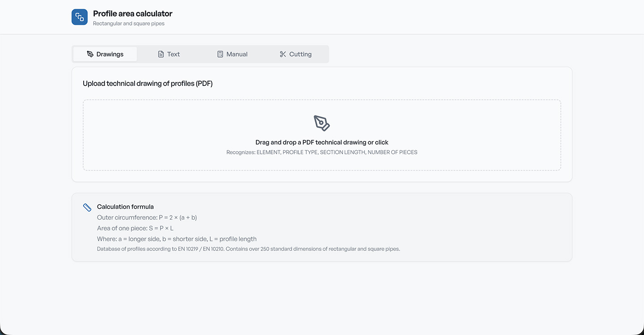The width and height of the screenshot is (644, 335).
Task: Select the Drawings tab label
Action: [110, 54]
